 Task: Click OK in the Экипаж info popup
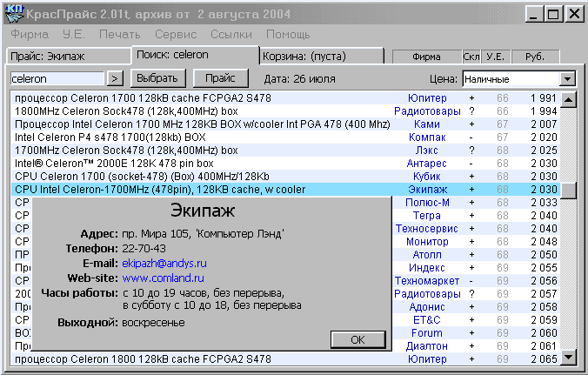(357, 339)
